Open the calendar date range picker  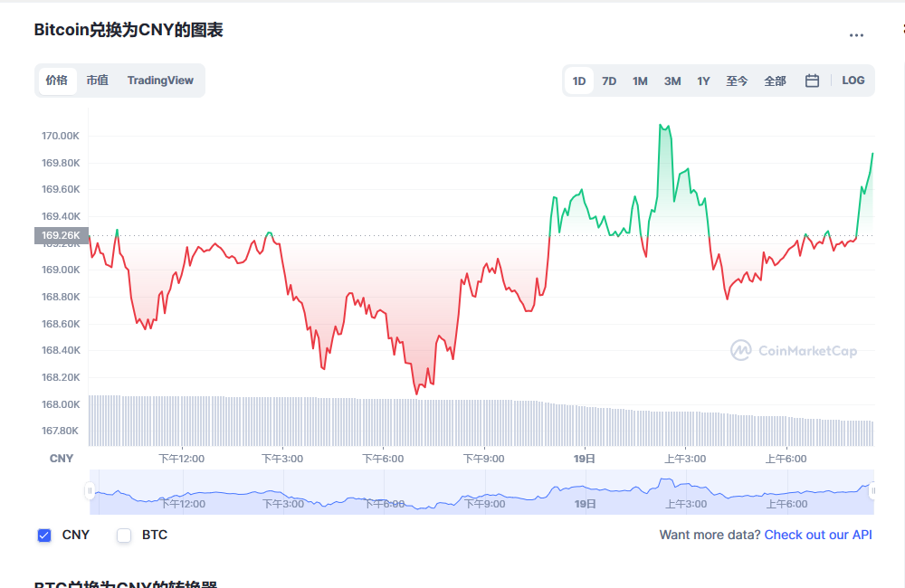coord(812,81)
